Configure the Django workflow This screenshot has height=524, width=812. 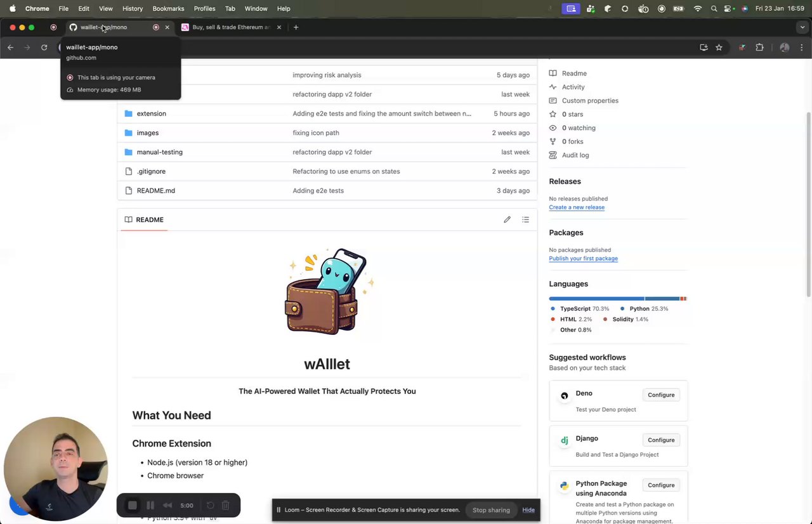pos(661,440)
